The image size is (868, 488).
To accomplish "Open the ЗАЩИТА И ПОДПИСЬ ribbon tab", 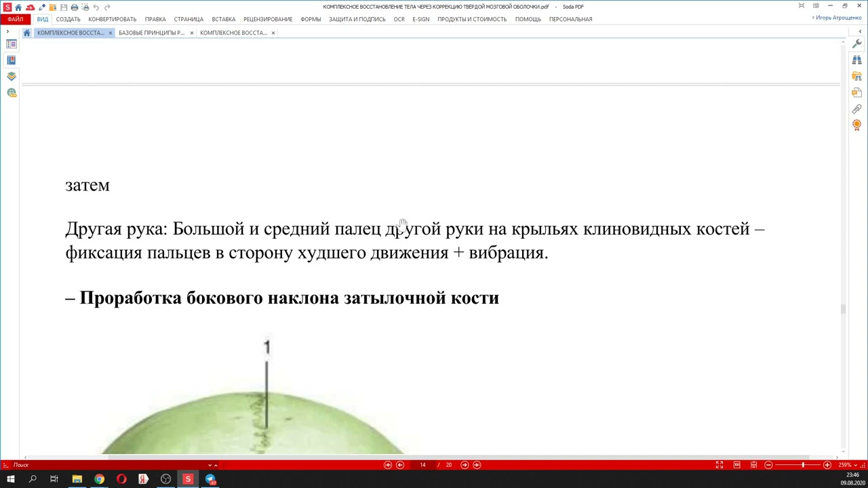I will point(357,19).
